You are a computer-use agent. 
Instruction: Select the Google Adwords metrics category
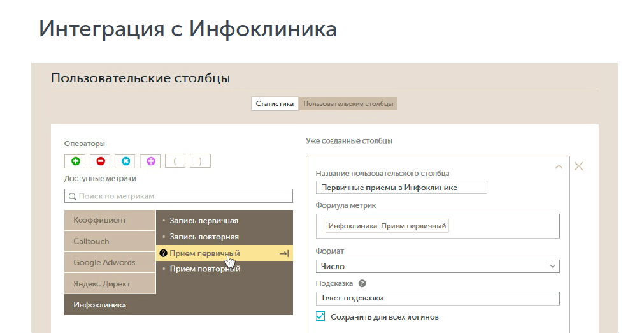click(x=110, y=262)
